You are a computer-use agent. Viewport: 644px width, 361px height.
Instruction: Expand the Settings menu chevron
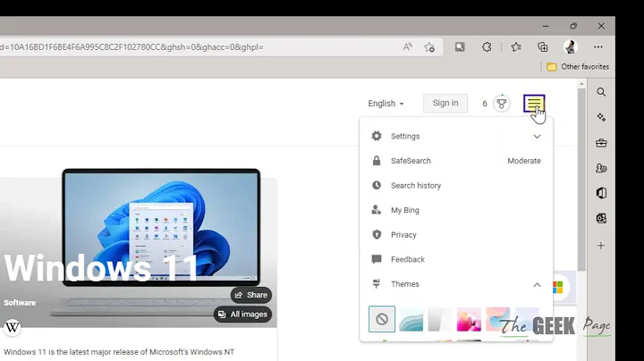537,136
